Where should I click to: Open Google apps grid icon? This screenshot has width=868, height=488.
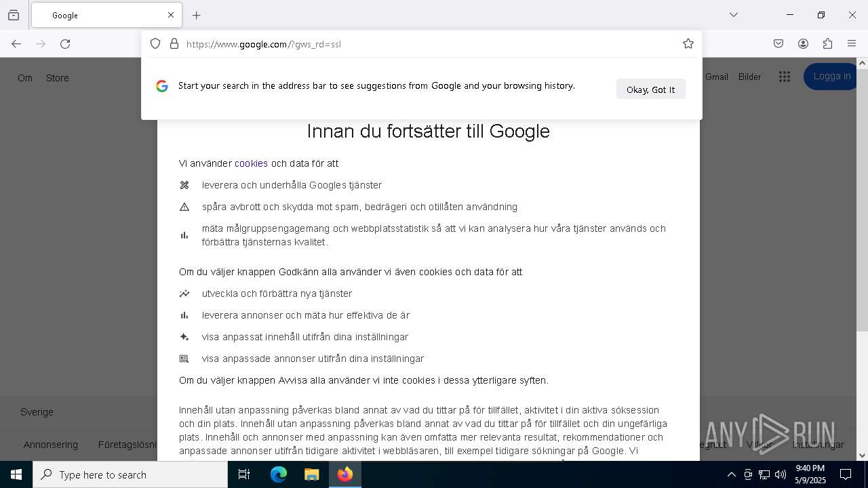(x=785, y=77)
